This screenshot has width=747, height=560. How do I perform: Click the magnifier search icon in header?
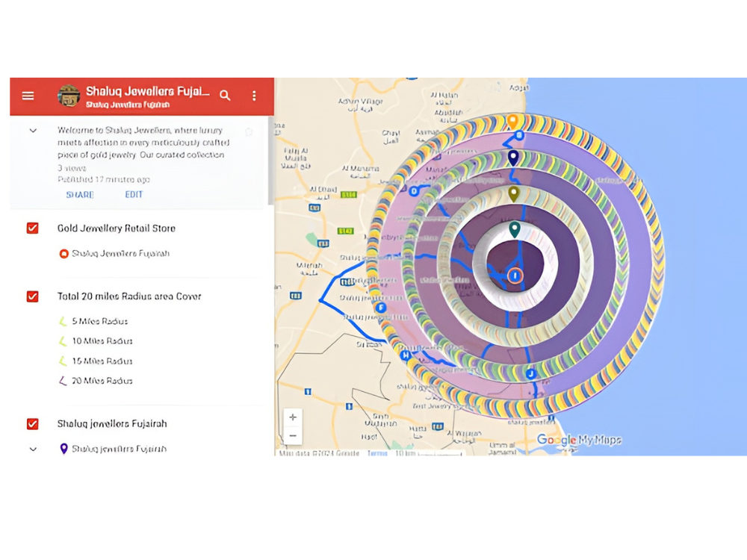click(x=225, y=96)
